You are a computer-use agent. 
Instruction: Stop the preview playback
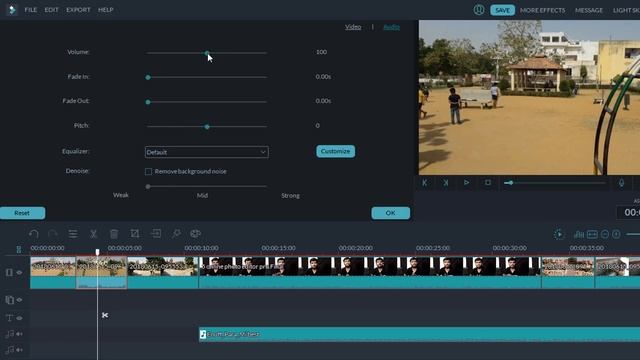pos(488,183)
